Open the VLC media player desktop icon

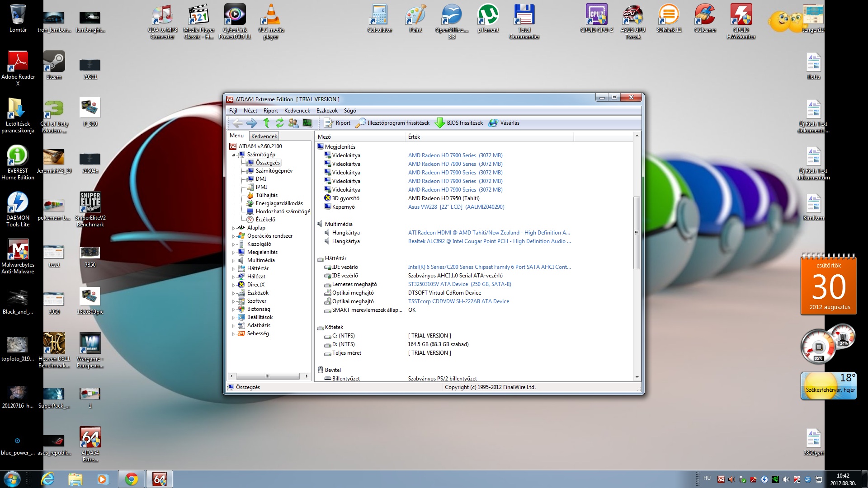pos(271,21)
